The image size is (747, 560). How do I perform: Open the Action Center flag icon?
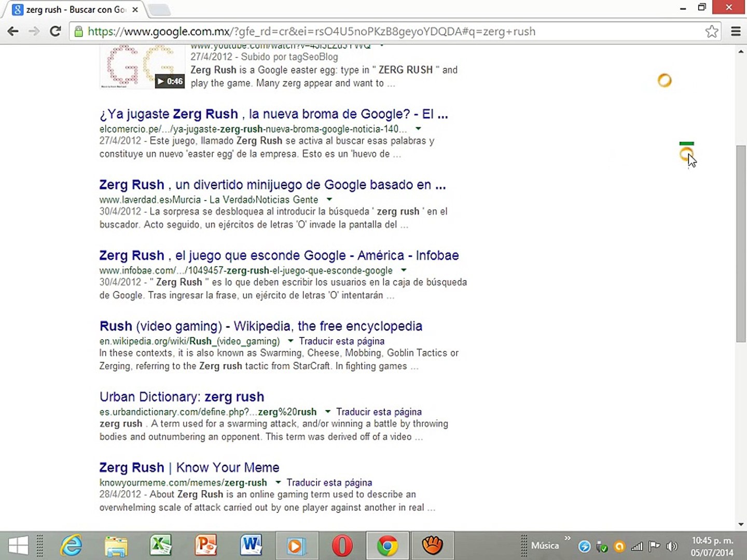655,546
